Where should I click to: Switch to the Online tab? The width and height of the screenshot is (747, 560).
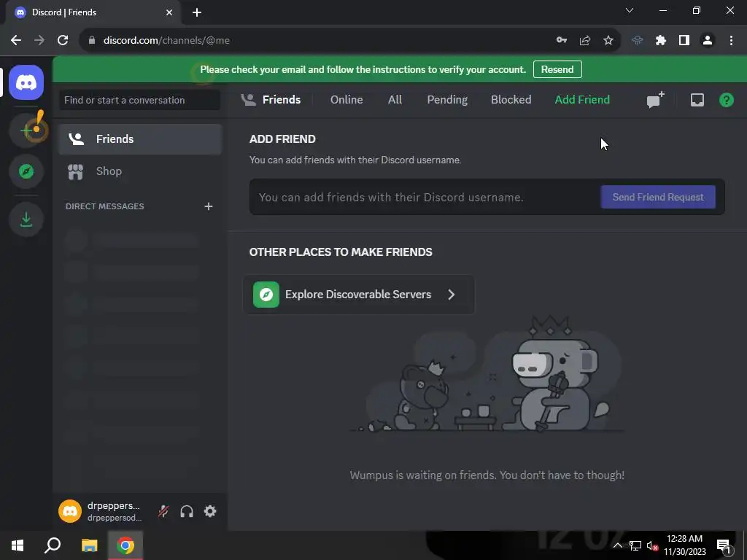[347, 99]
